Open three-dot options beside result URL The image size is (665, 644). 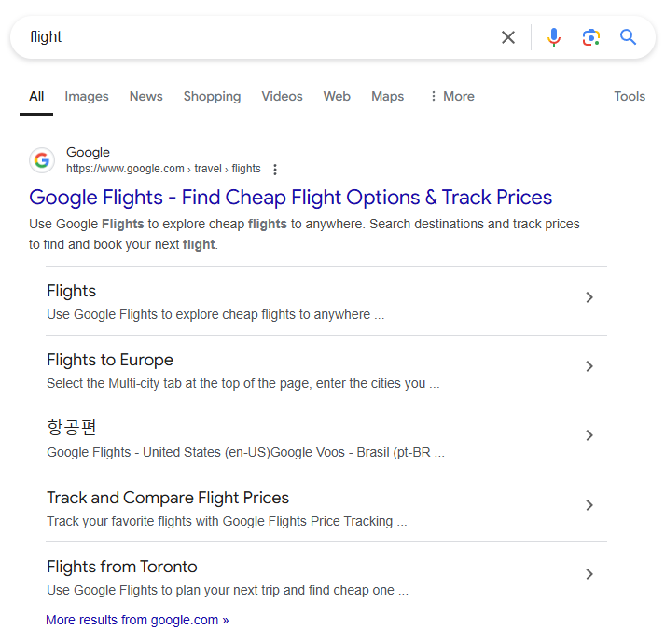click(x=274, y=170)
